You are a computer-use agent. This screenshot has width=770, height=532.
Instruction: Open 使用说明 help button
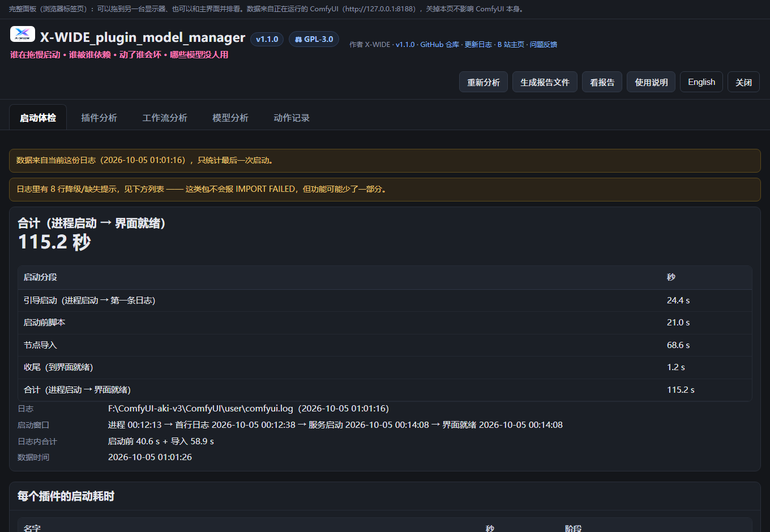651,82
